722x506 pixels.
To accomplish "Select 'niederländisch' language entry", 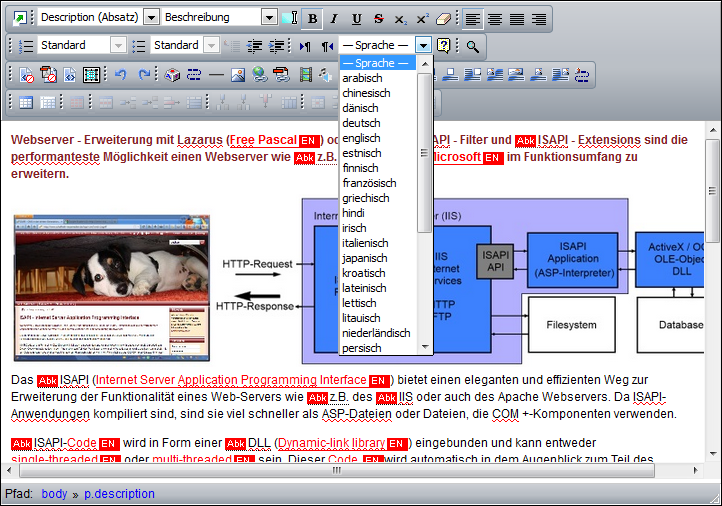I will point(378,333).
